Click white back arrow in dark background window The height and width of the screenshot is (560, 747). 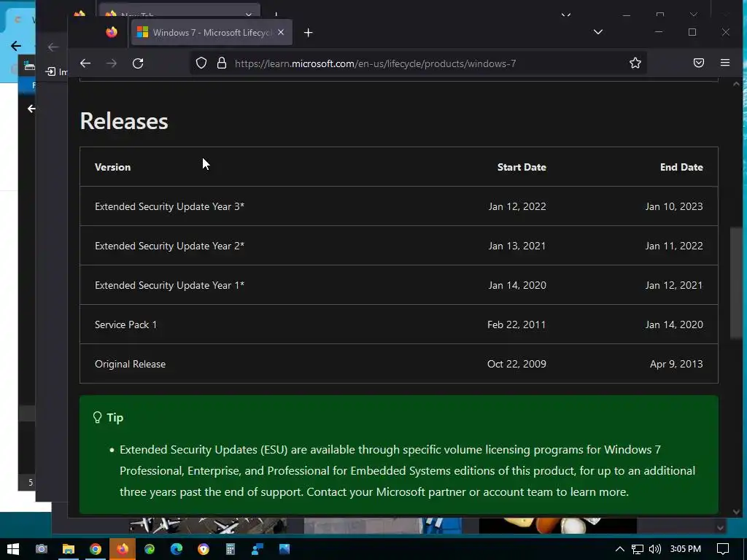point(31,109)
